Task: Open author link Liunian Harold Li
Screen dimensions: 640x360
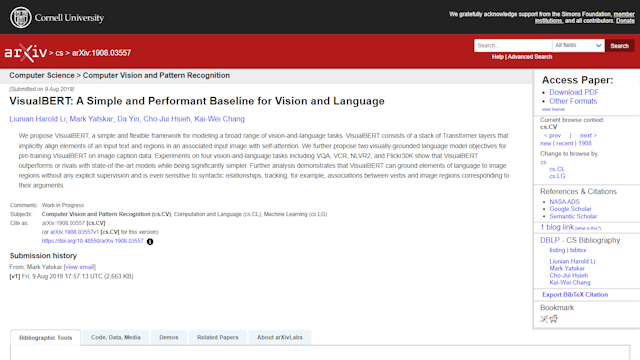Action: pos(37,119)
